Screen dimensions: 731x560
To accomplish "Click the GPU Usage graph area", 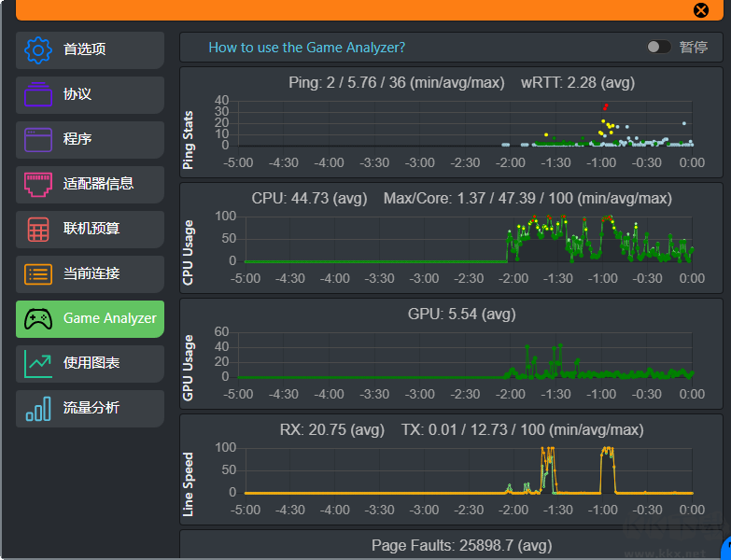I will [465, 355].
